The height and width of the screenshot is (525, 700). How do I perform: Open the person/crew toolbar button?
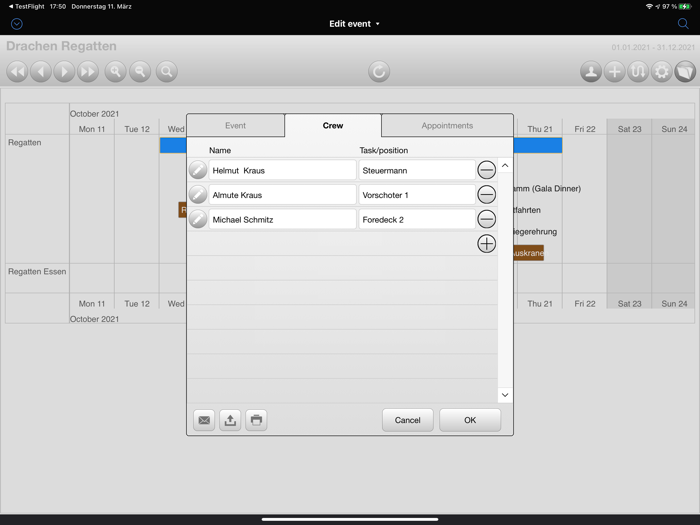click(591, 71)
